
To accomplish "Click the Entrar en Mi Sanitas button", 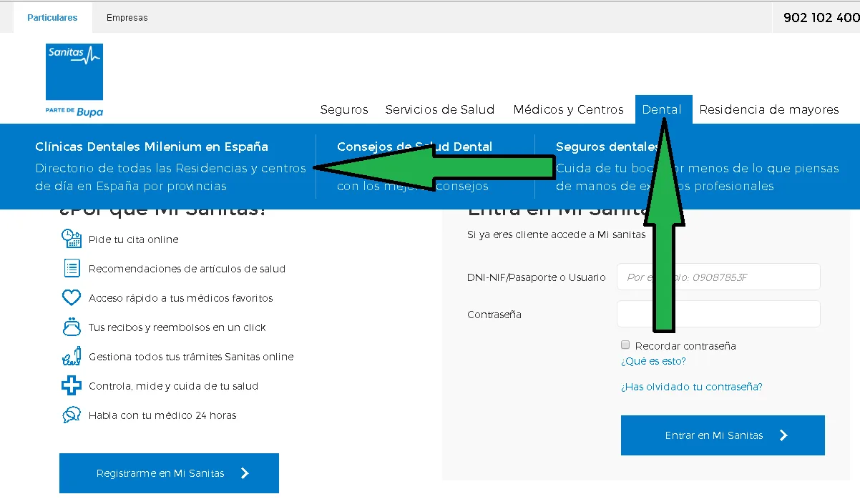I will pos(723,435).
